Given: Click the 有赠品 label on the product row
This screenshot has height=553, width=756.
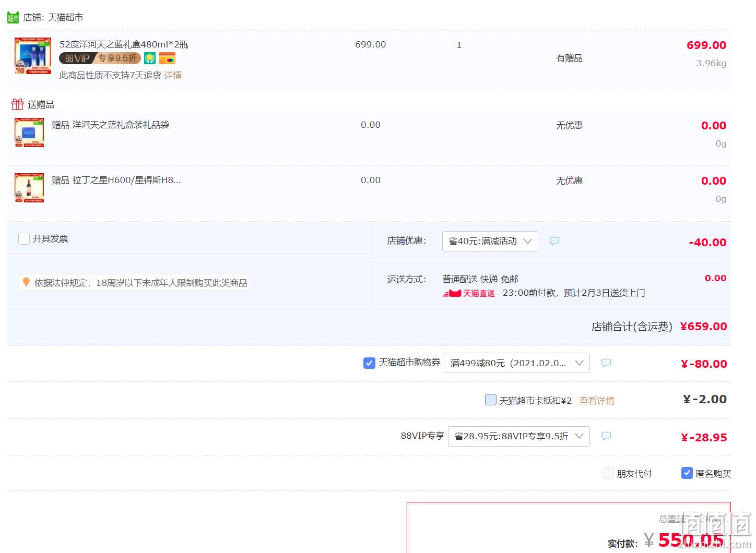Looking at the screenshot, I should (569, 58).
